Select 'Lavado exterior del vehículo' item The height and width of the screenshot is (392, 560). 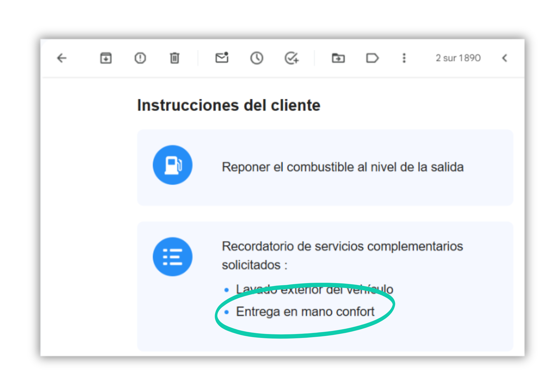point(314,289)
